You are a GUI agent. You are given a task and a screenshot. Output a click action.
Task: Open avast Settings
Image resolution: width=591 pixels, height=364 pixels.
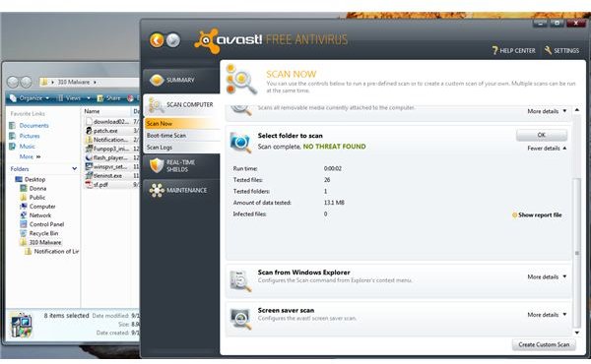561,50
